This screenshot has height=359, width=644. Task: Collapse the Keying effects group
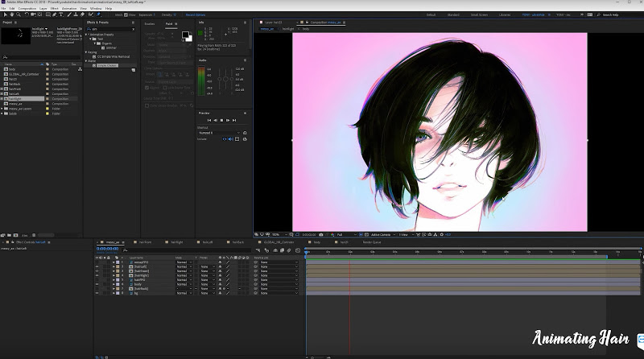coord(86,52)
